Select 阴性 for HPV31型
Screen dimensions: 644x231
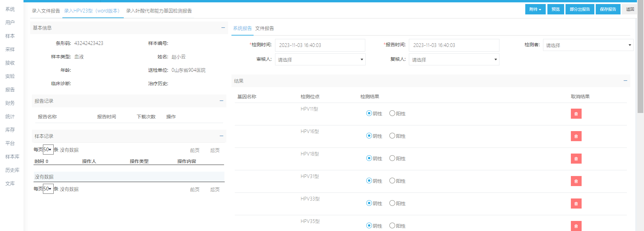[x=369, y=181]
